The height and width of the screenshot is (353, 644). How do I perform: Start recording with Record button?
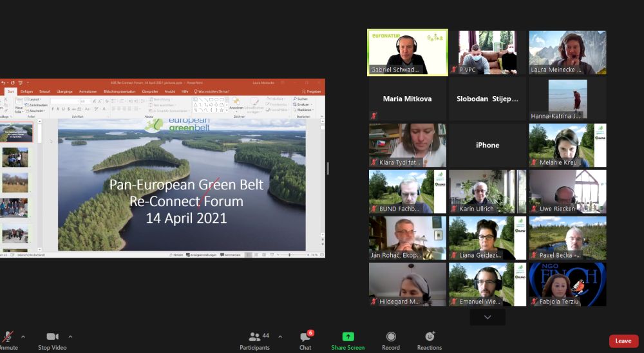[391, 341]
